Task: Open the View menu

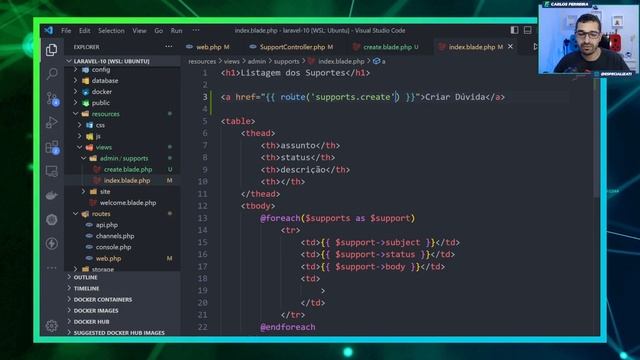Action: point(139,31)
